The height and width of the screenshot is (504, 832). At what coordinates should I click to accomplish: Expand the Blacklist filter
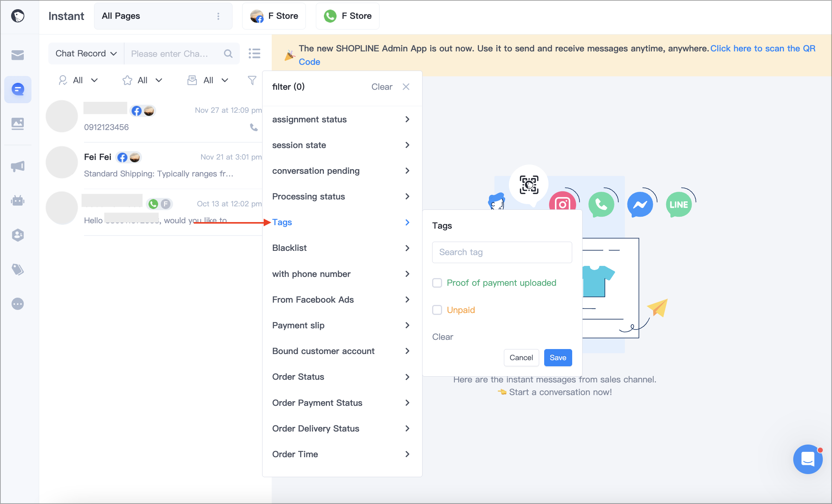pyautogui.click(x=342, y=248)
